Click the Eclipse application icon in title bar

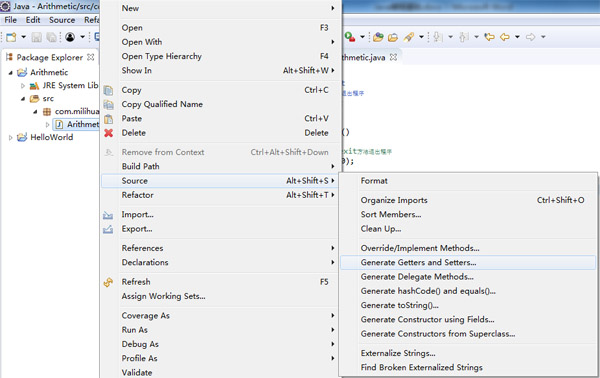(x=5, y=6)
